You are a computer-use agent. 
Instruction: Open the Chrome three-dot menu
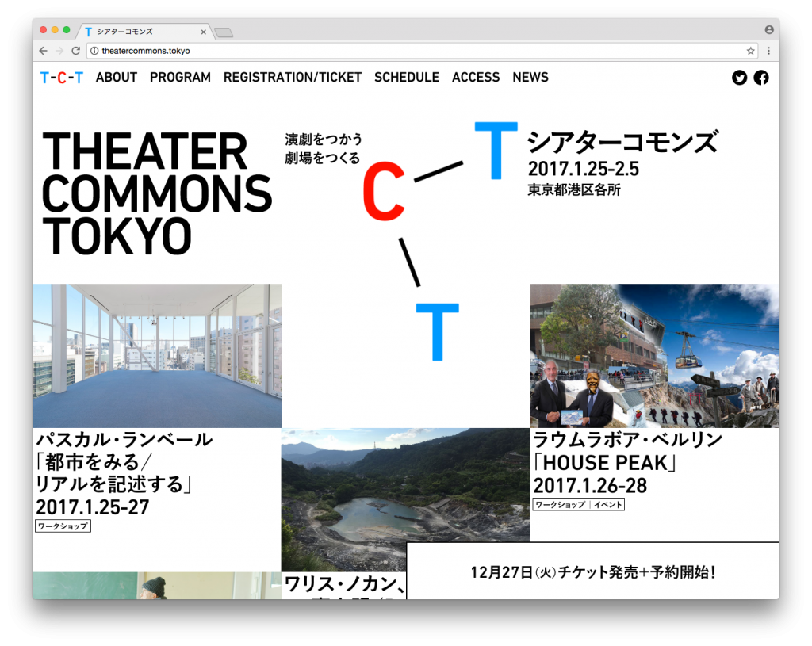tap(768, 51)
